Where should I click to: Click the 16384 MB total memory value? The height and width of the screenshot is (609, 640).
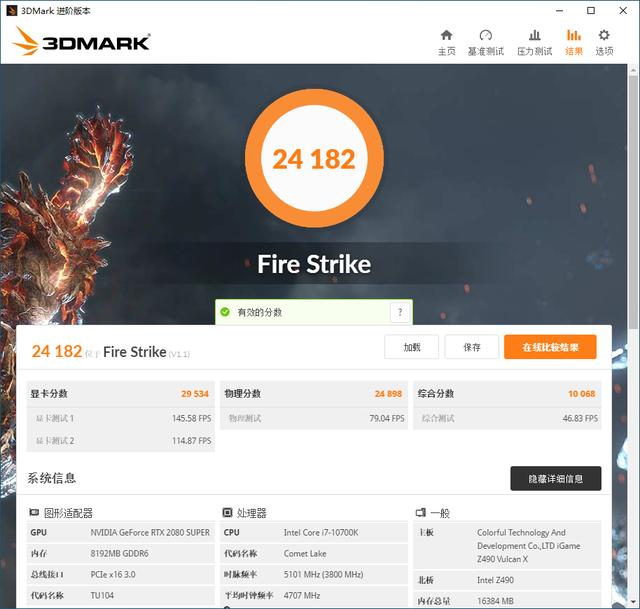click(496, 601)
